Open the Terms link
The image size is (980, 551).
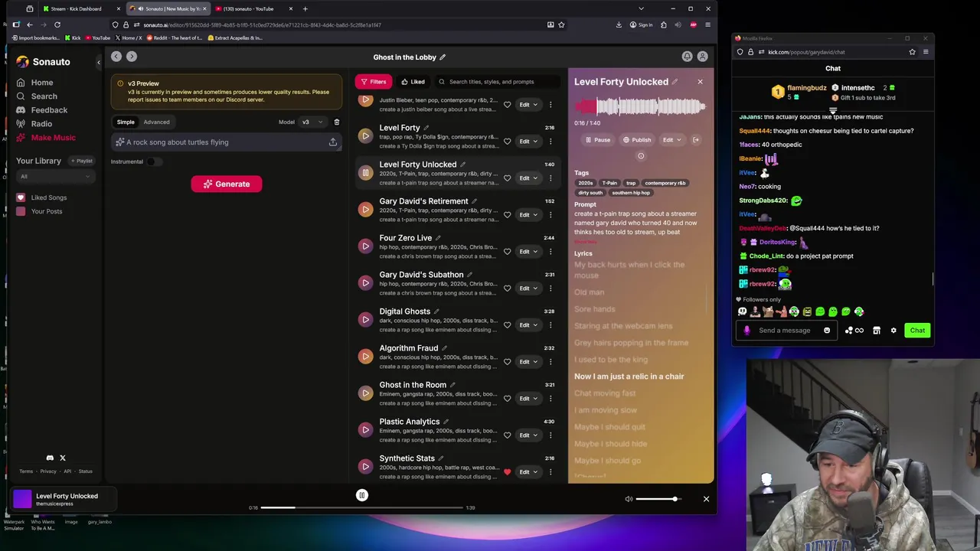point(26,471)
